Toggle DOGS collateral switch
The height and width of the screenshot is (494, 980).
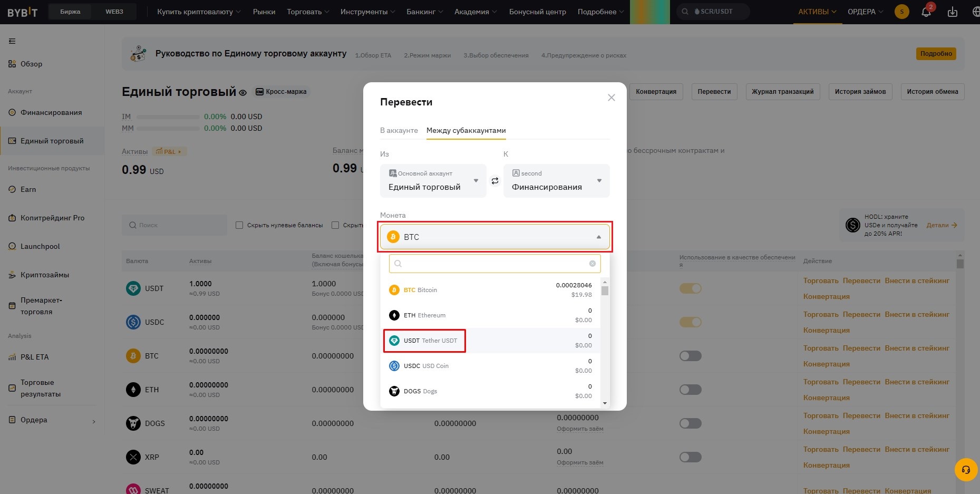point(690,423)
